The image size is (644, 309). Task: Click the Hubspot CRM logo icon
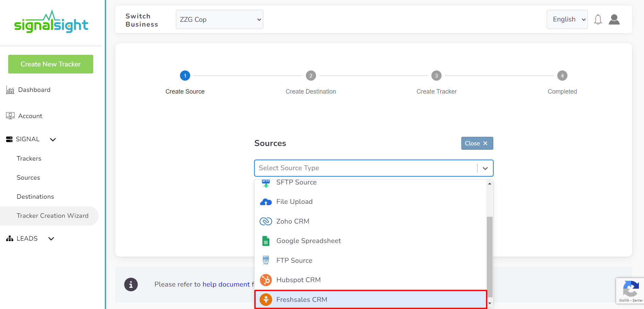tap(266, 280)
